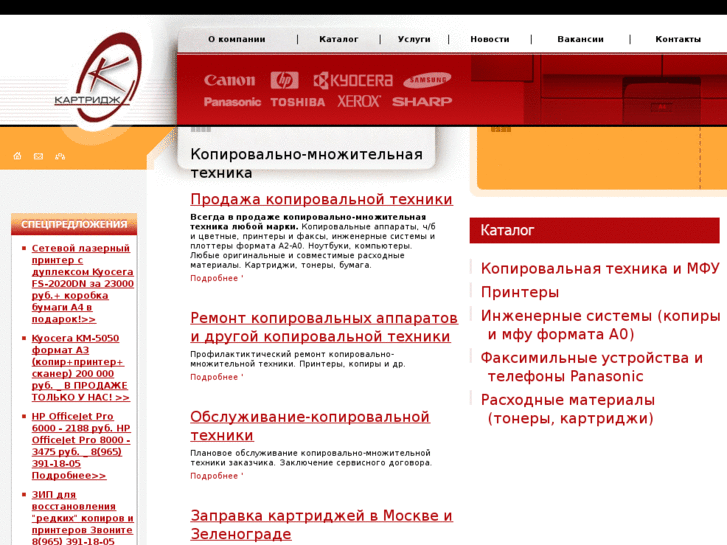Open HP OfficeJet Pro 6000 offer link
The image size is (727, 545).
[x=81, y=446]
